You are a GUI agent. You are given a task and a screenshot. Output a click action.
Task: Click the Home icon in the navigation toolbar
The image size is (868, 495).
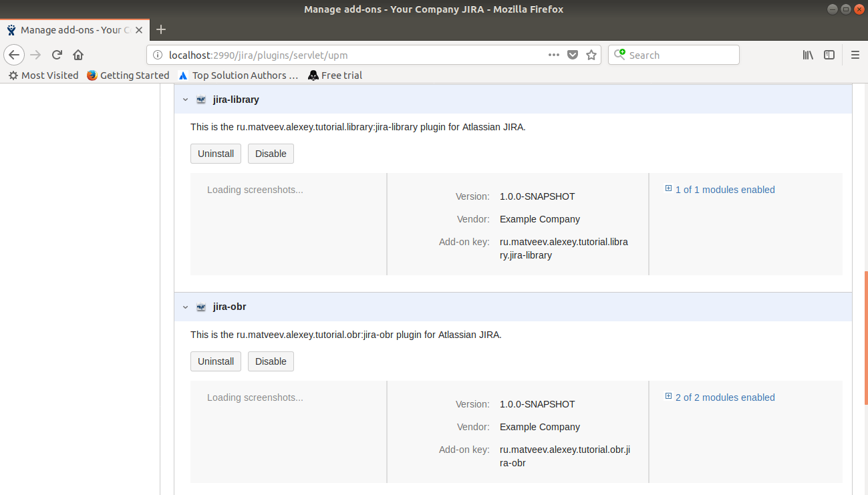point(77,55)
